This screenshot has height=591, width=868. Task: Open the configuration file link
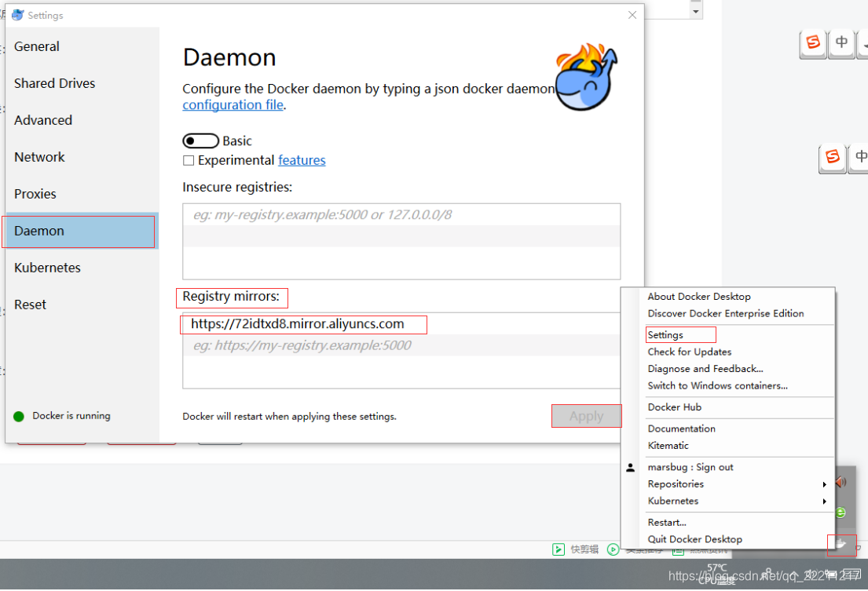(x=232, y=104)
